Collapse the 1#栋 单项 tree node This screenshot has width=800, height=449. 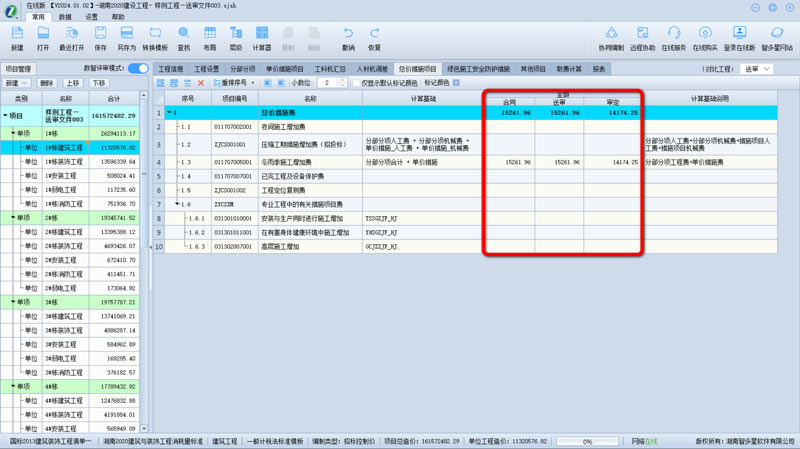(14, 133)
